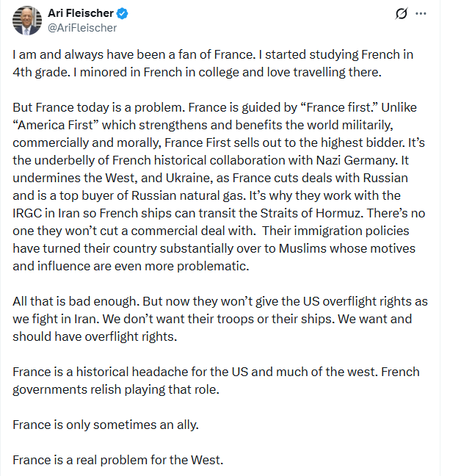Image resolution: width=450 pixels, height=476 pixels.
Task: Open Ari Fleischer's profile picture
Action: pyautogui.click(x=27, y=21)
